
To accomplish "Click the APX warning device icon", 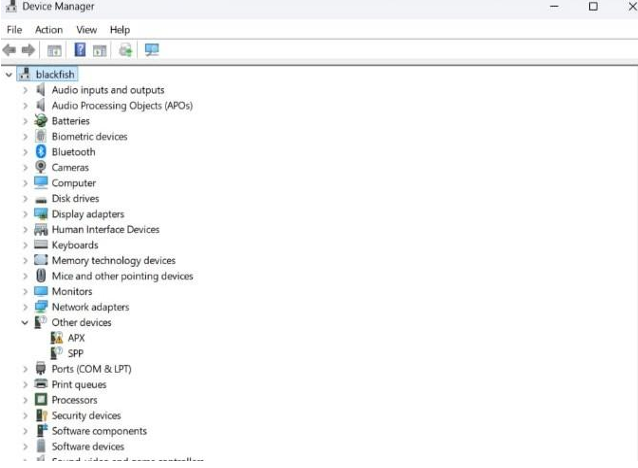I will tap(57, 337).
